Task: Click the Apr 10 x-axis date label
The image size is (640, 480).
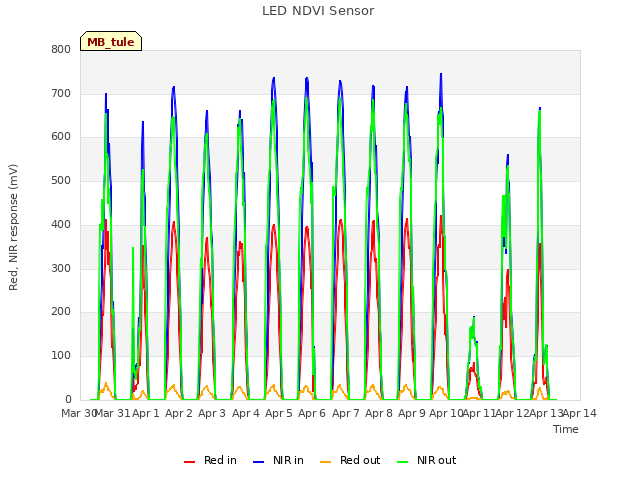Action: 446,413
